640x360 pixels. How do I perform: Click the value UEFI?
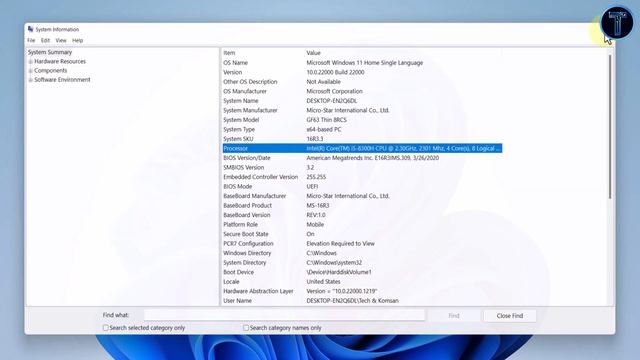coord(312,187)
